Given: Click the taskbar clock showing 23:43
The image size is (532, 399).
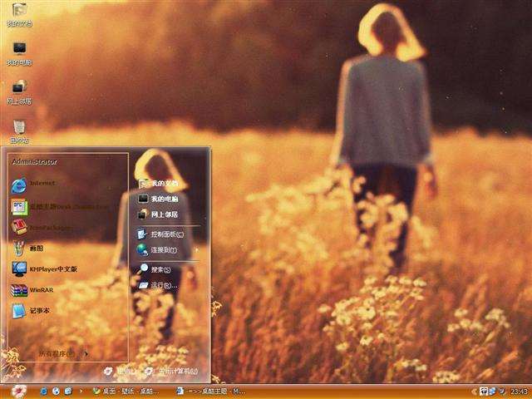Looking at the screenshot, I should pos(519,392).
